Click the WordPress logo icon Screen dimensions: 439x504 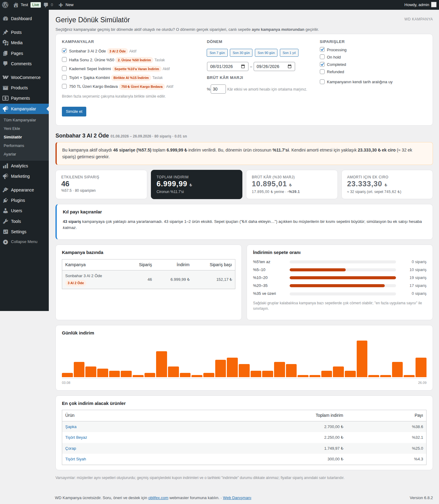pyautogui.click(x=5, y=5)
